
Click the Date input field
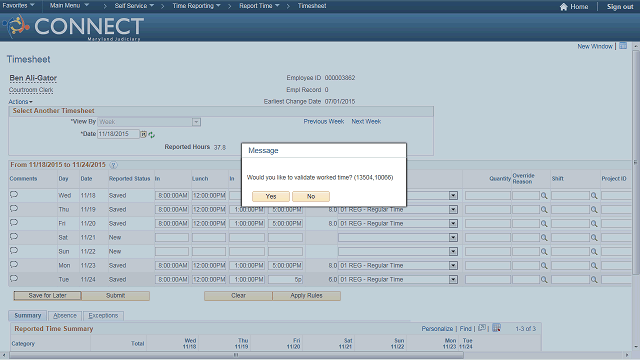tap(118, 134)
